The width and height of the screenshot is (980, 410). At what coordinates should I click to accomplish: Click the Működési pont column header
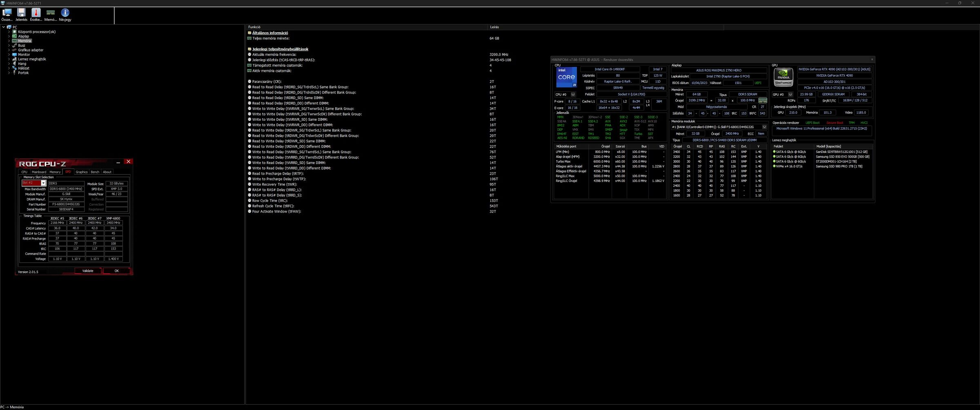[571, 146]
